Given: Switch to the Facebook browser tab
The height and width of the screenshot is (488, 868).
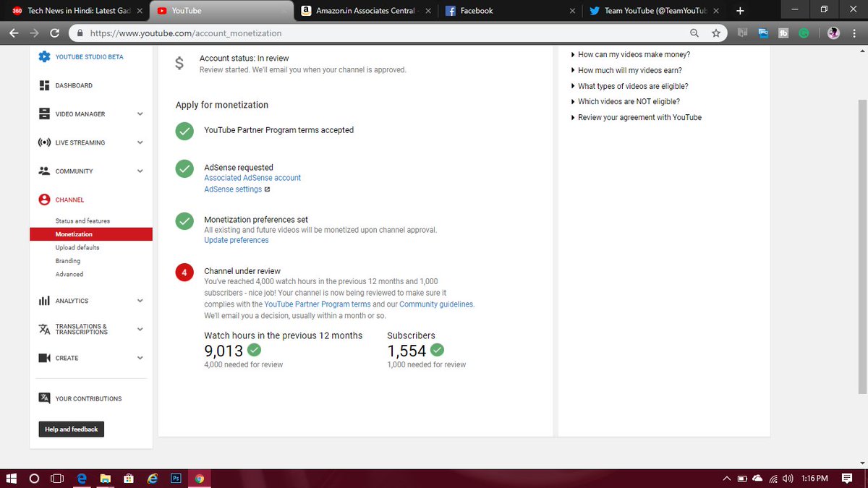Looking at the screenshot, I should (511, 11).
